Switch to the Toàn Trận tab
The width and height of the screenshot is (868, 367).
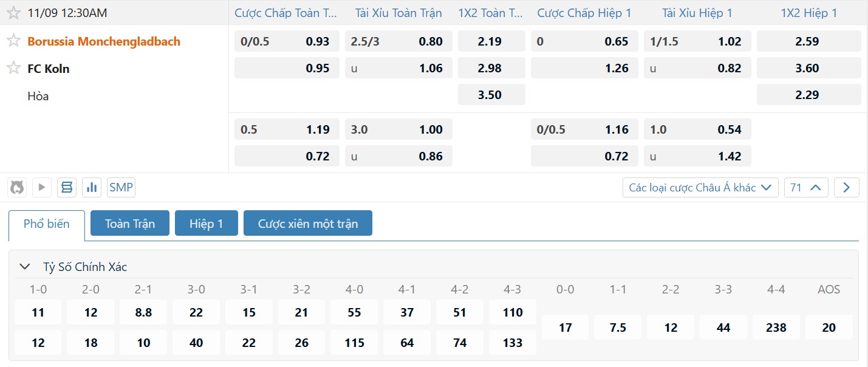coord(129,224)
